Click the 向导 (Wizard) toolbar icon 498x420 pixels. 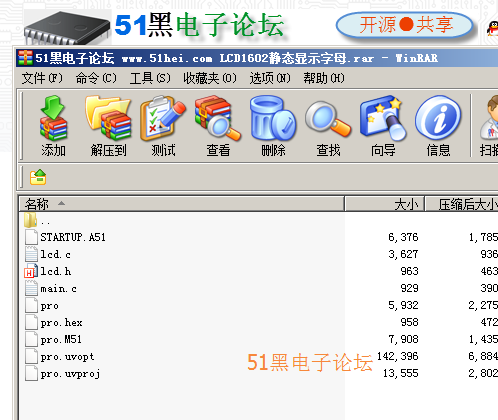383,118
